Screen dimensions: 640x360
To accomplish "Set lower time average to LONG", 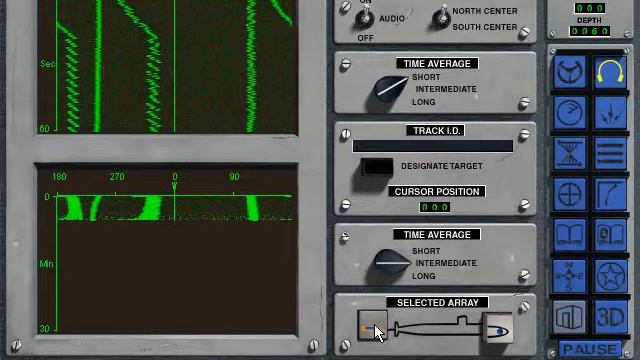I will click(423, 276).
